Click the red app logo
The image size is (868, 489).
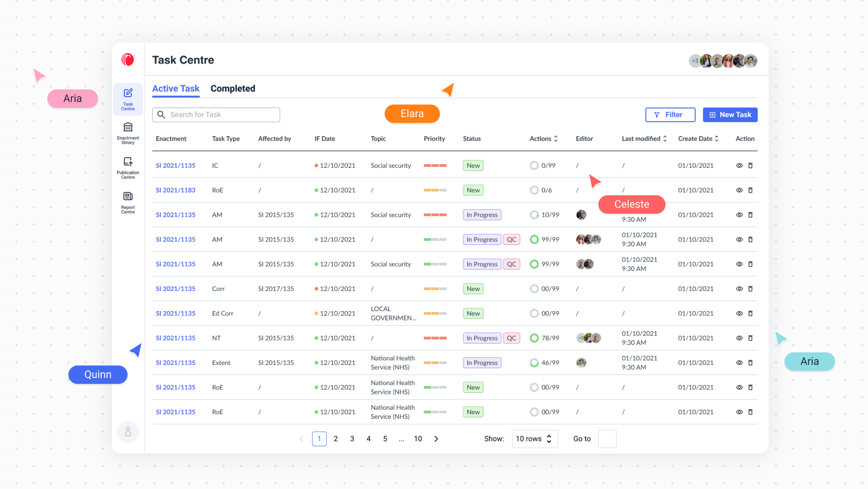coord(128,60)
